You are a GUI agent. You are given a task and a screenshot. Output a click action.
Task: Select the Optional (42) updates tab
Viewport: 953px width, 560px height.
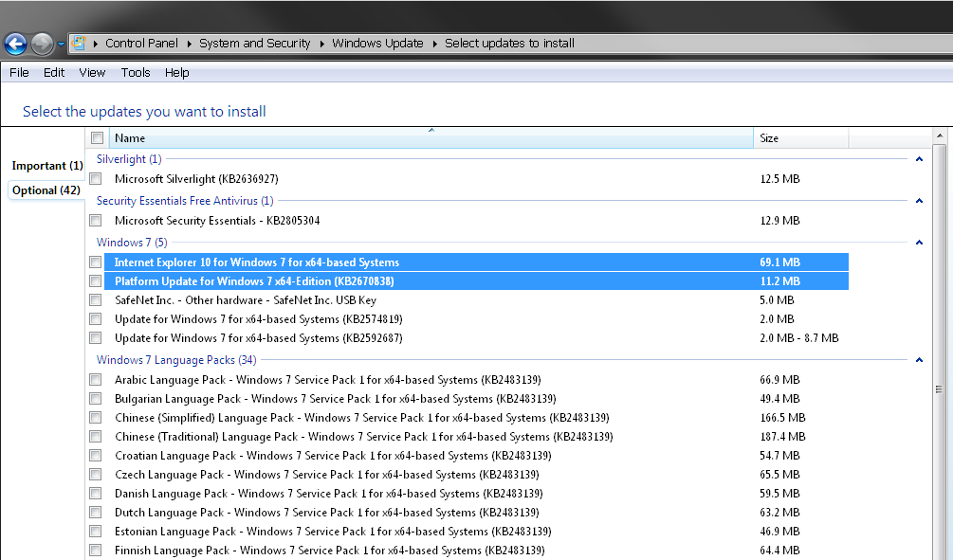click(x=46, y=190)
